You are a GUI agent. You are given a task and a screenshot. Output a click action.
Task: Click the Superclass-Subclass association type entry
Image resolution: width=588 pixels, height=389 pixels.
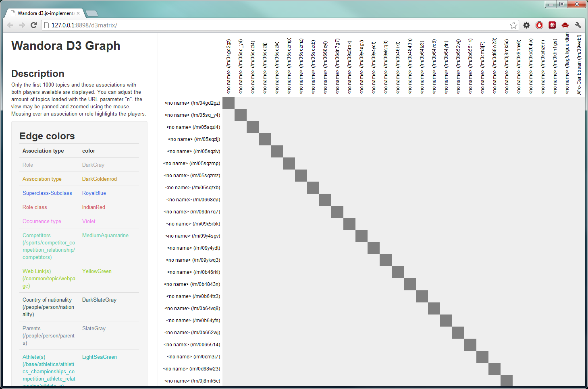[47, 193]
